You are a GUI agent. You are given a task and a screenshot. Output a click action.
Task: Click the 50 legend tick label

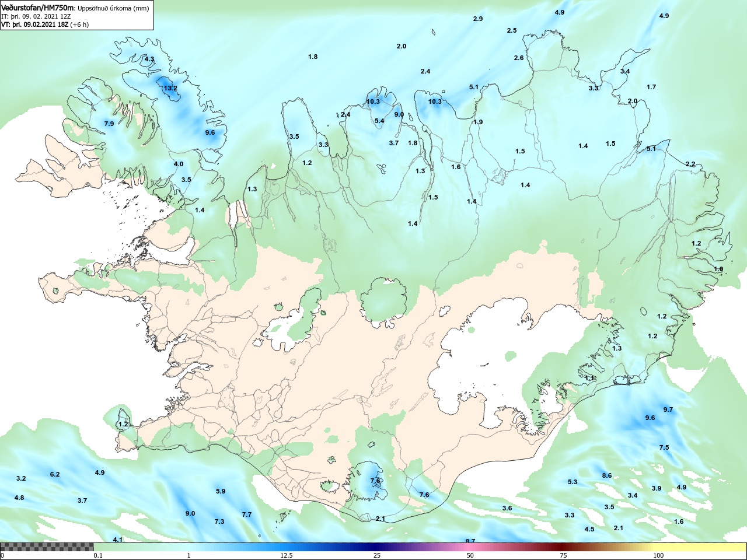pos(470,555)
